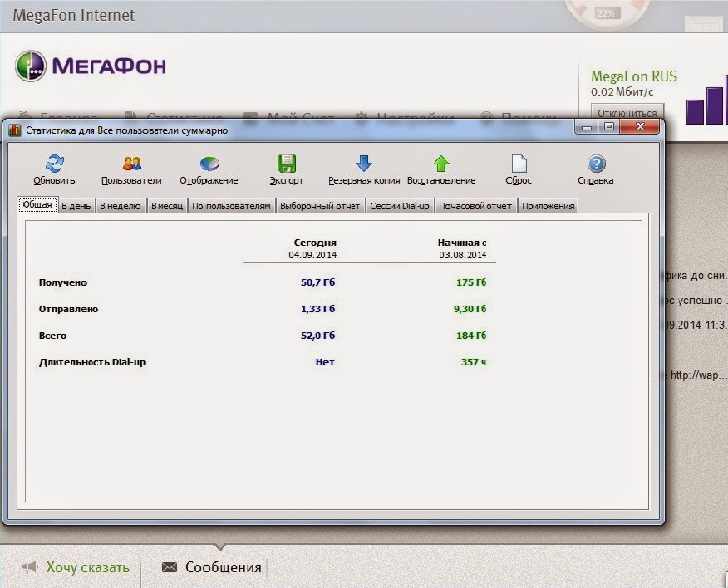Click the 50,7 Гб received today value

(318, 282)
